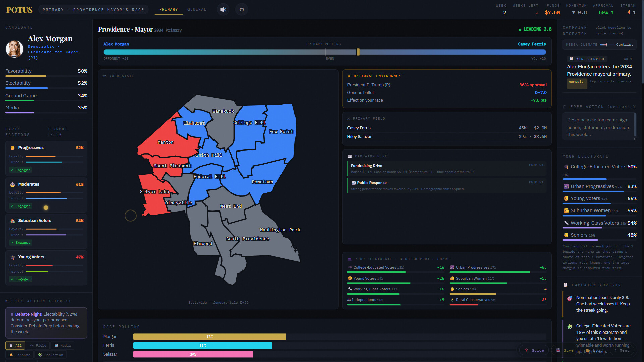The width and height of the screenshot is (644, 362).
Task: Toggle Engaged status for Suburban Voters
Action: coord(20,243)
